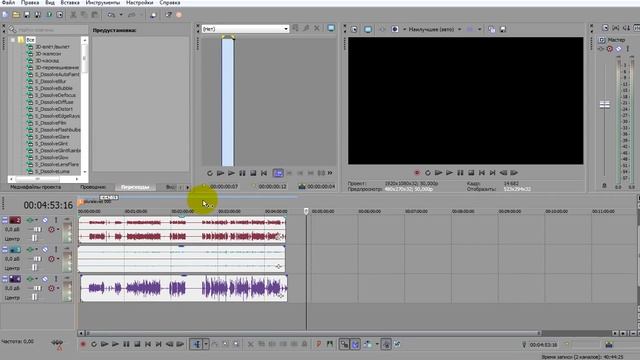This screenshot has height=360, width=640.
Task: Select the S_DissolveLensFlare transition
Action: pos(57,164)
